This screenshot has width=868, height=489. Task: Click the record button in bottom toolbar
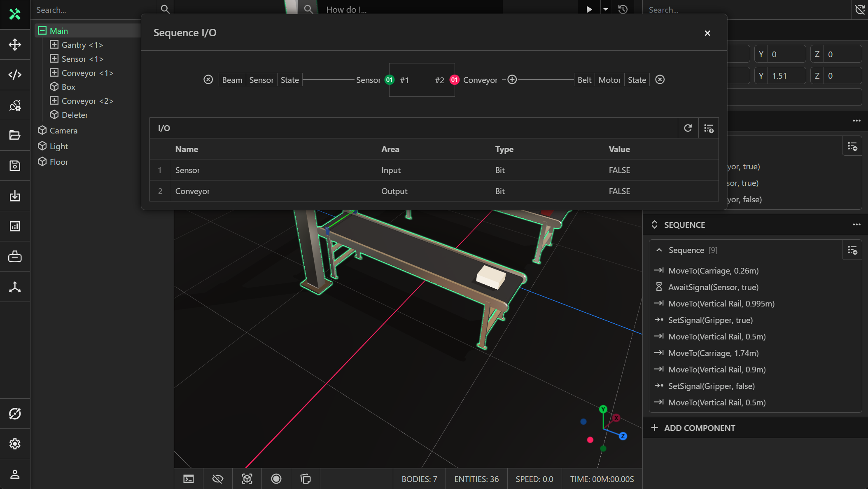pos(276,479)
